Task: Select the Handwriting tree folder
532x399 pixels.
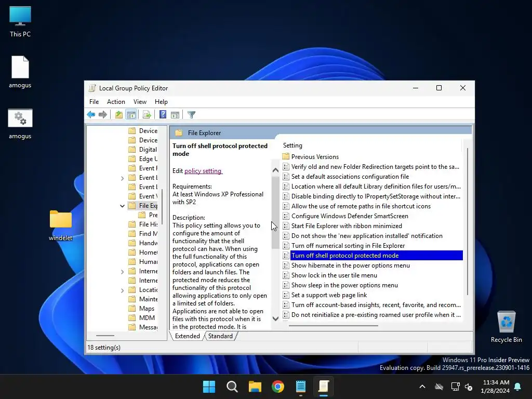Action: pos(143,243)
